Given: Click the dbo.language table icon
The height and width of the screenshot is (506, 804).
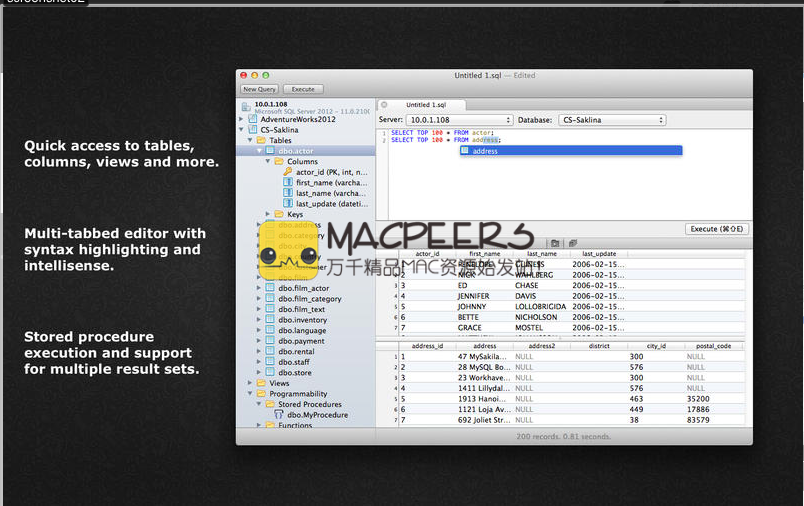Looking at the screenshot, I should (x=270, y=330).
